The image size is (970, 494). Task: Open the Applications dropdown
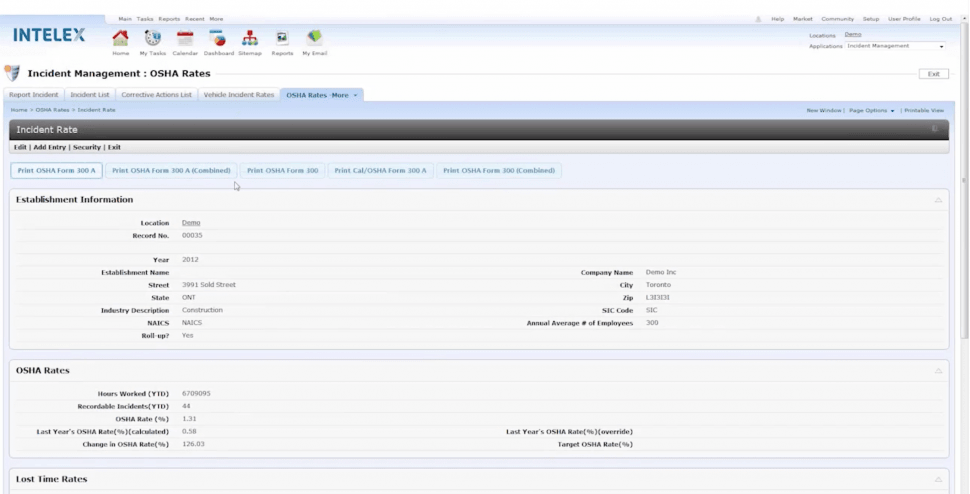click(895, 46)
